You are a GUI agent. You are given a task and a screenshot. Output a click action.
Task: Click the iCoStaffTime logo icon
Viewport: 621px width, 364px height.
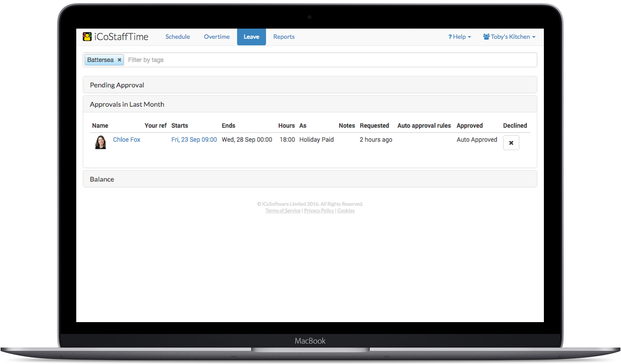(87, 37)
